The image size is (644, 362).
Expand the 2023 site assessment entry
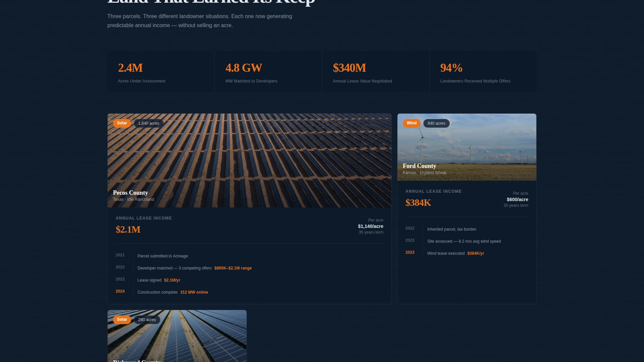464,241
